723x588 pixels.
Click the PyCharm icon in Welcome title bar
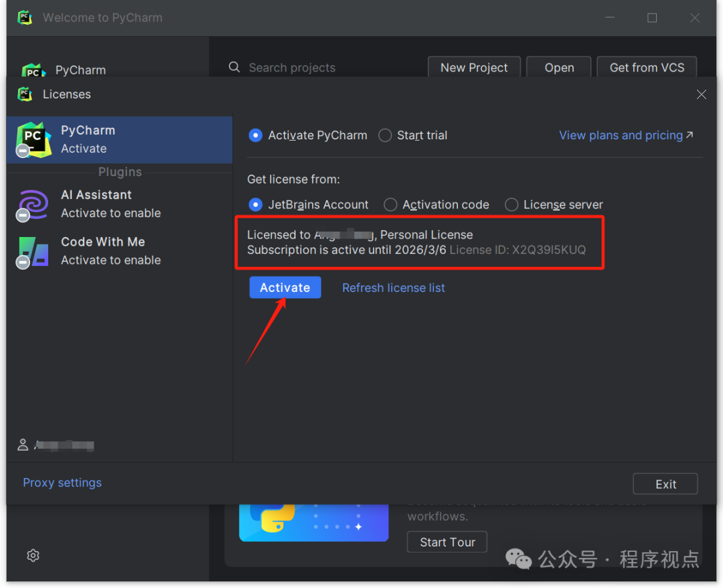click(x=25, y=17)
